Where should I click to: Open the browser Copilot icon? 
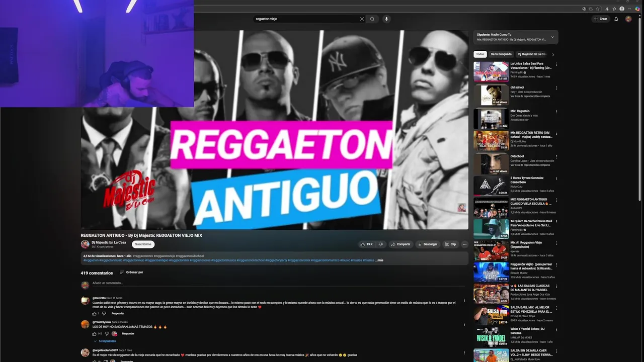tap(637, 9)
